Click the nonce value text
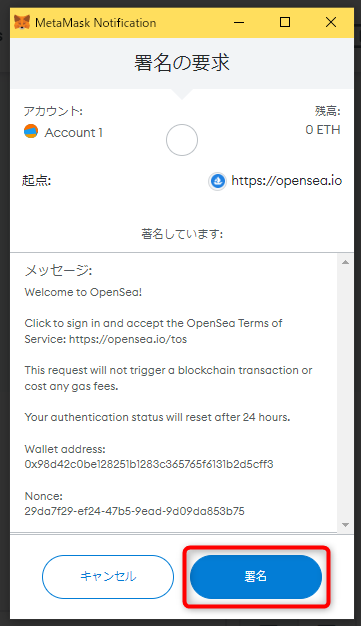 [x=135, y=511]
